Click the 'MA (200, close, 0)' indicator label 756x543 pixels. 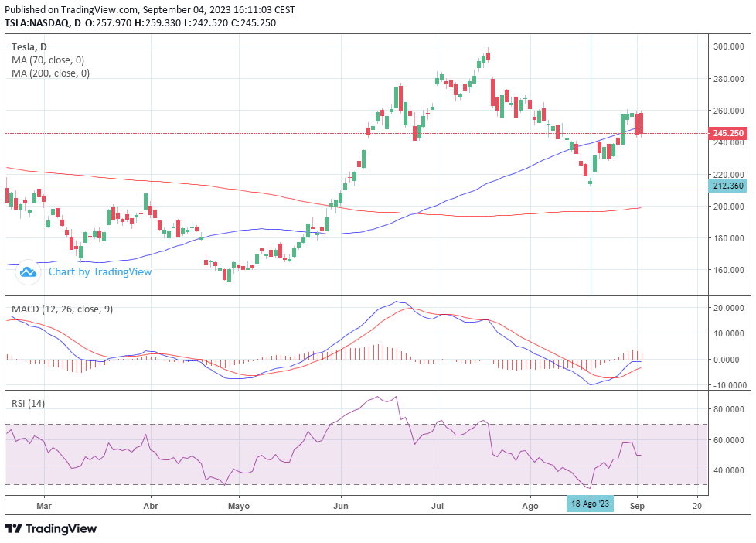[x=50, y=73]
